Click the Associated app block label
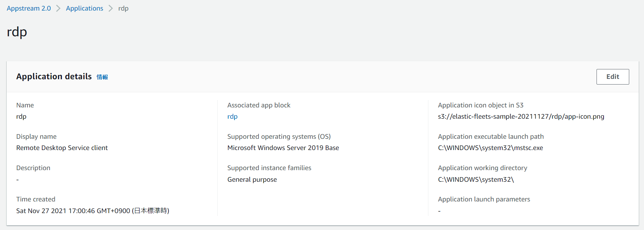This screenshot has height=230, width=644. [259, 105]
